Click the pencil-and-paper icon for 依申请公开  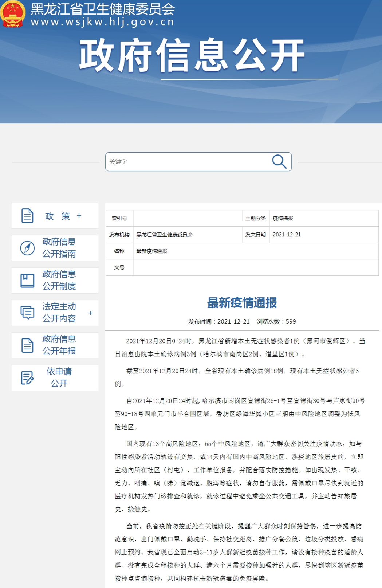coord(27,378)
